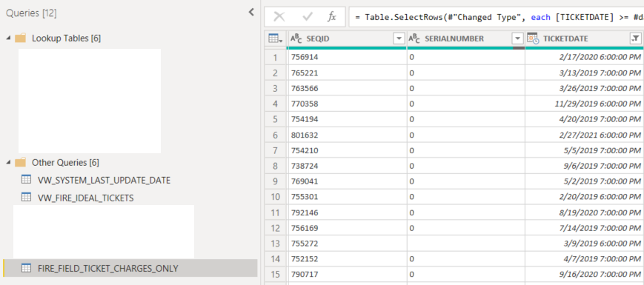
Task: Click SEQID cell 755301
Action: [x=348, y=197]
